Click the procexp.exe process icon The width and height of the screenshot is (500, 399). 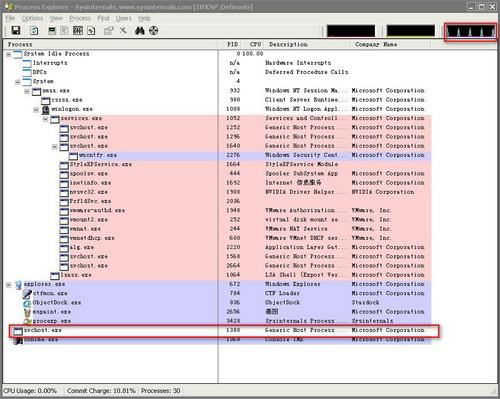[27, 321]
